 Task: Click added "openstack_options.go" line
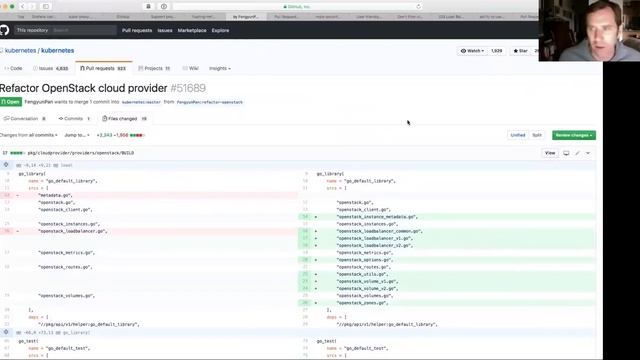tap(447, 260)
